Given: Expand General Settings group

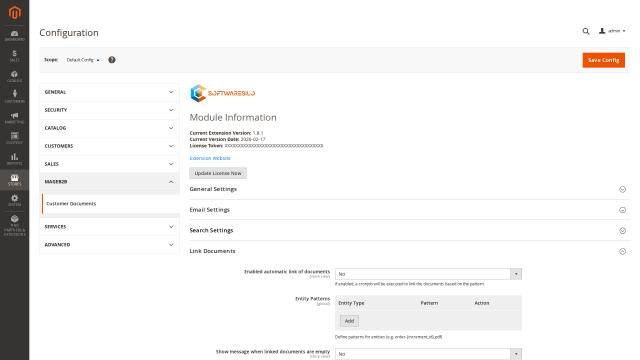Looking at the screenshot, I should coord(409,189).
